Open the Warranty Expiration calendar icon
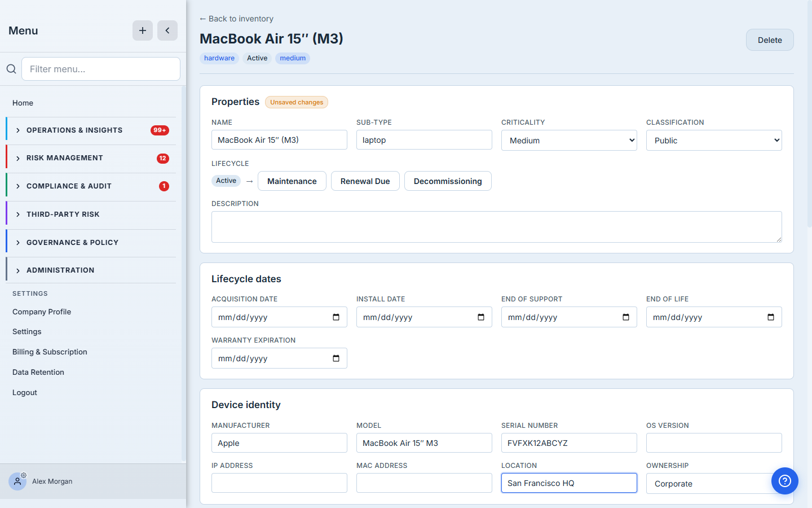812x508 pixels. click(x=336, y=358)
